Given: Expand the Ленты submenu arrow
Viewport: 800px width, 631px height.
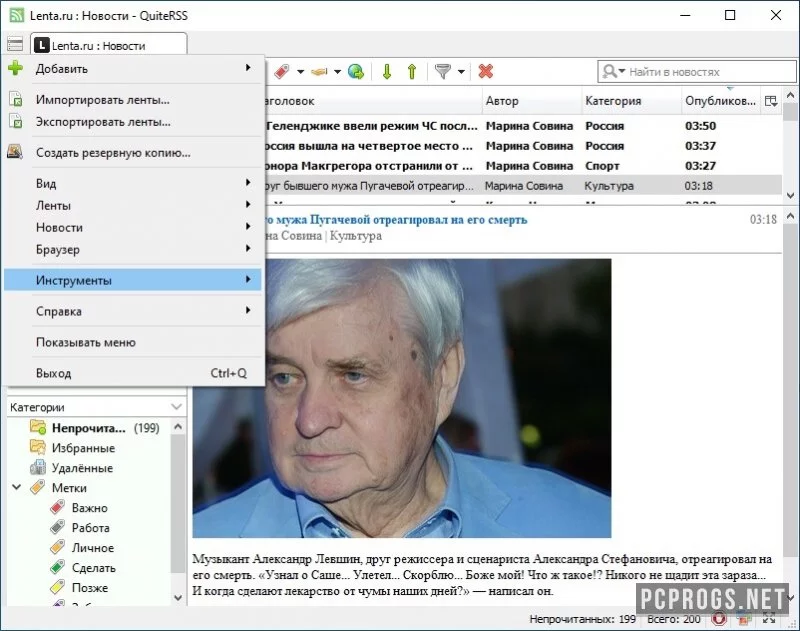Looking at the screenshot, I should click(248, 204).
